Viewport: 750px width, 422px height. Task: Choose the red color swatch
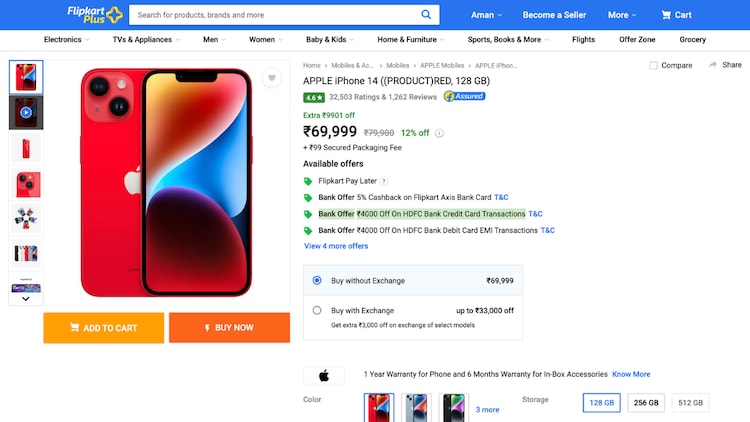379,408
